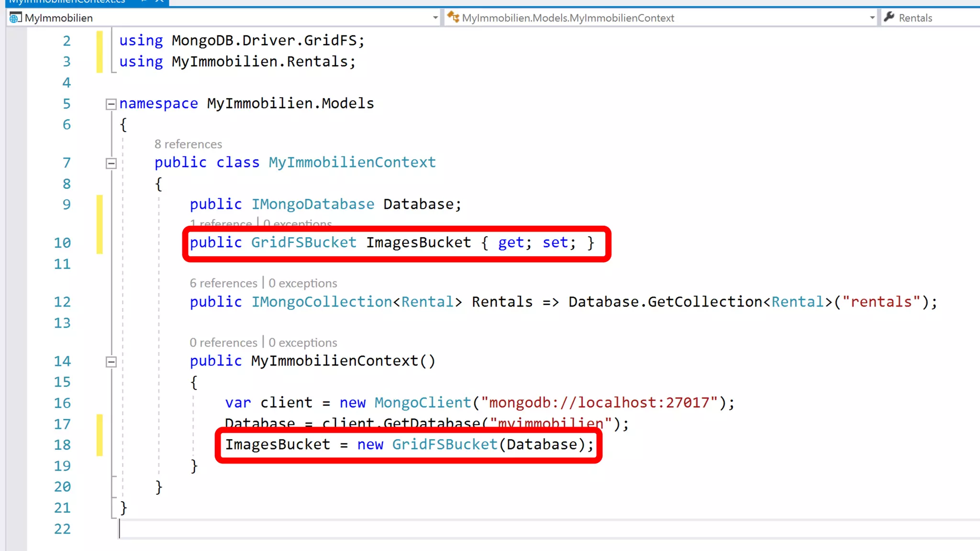Close the MyImmobilienContext.cs tab
This screenshot has height=551, width=980.
pyautogui.click(x=159, y=1)
